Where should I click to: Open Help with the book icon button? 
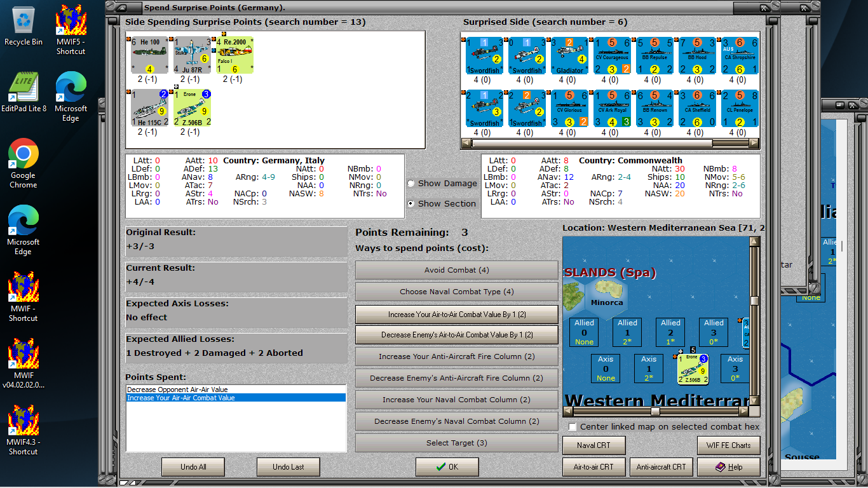(728, 467)
